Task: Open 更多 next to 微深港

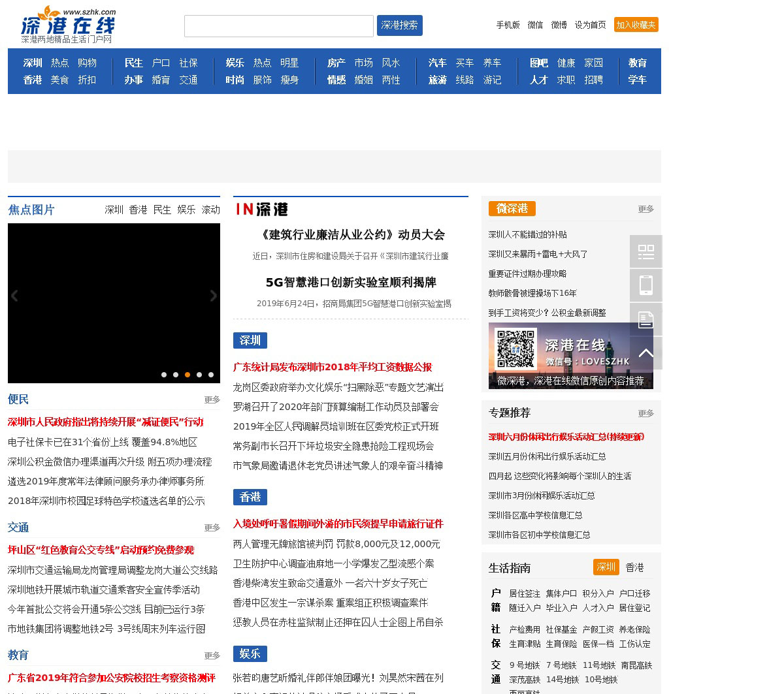Action: [645, 209]
